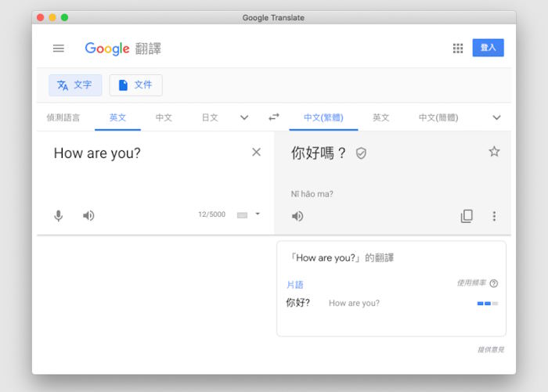Click the 12/5000 character counter
The height and width of the screenshot is (392, 548).
point(211,214)
